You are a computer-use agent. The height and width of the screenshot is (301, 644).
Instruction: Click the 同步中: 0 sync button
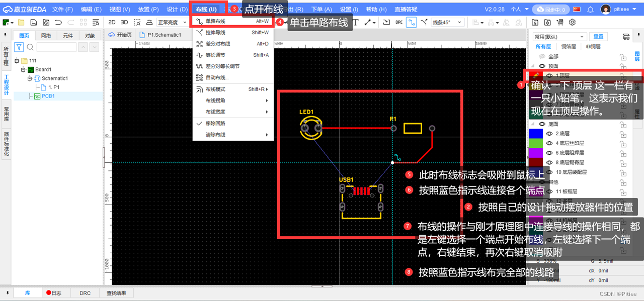(551, 9)
